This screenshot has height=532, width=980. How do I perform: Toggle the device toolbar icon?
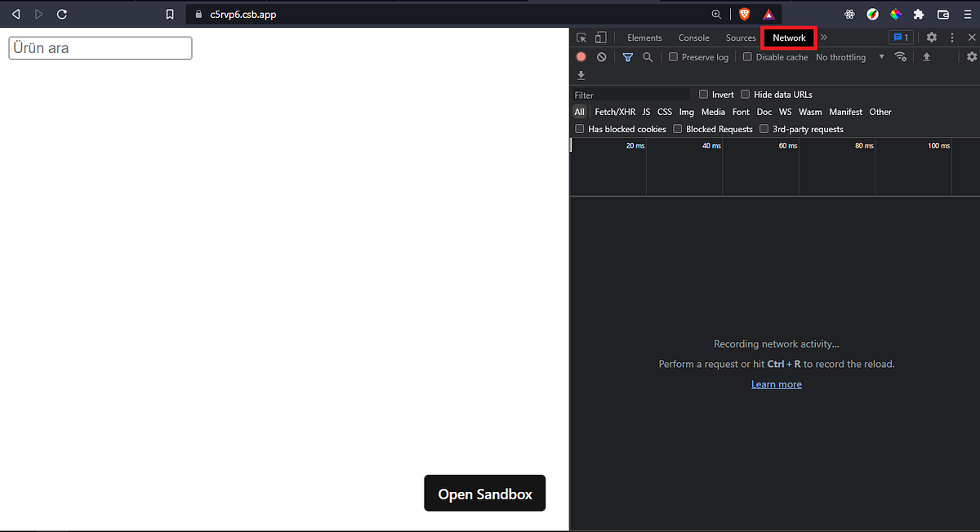click(x=600, y=38)
